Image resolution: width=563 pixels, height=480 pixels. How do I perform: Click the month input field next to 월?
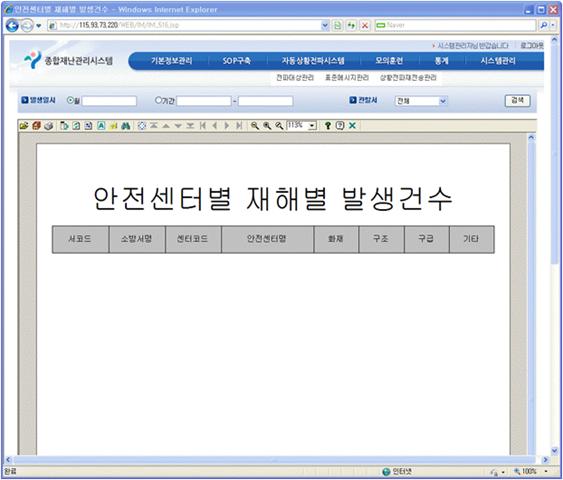(109, 101)
